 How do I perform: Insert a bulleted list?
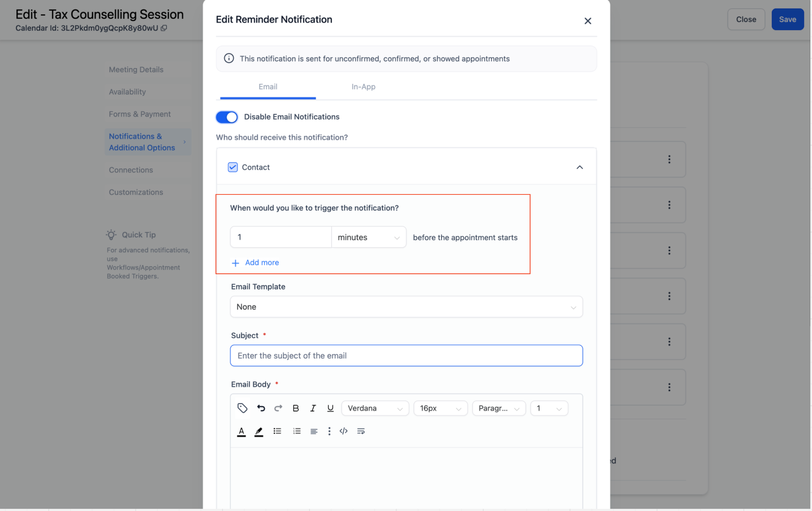tap(277, 431)
